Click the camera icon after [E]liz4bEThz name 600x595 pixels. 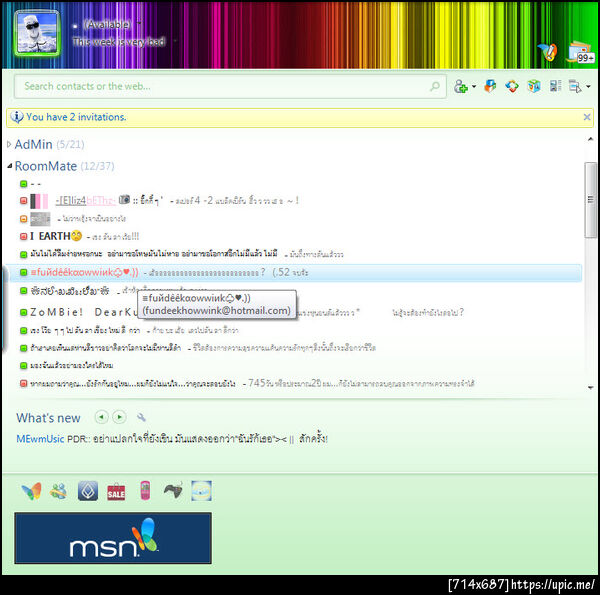(124, 200)
